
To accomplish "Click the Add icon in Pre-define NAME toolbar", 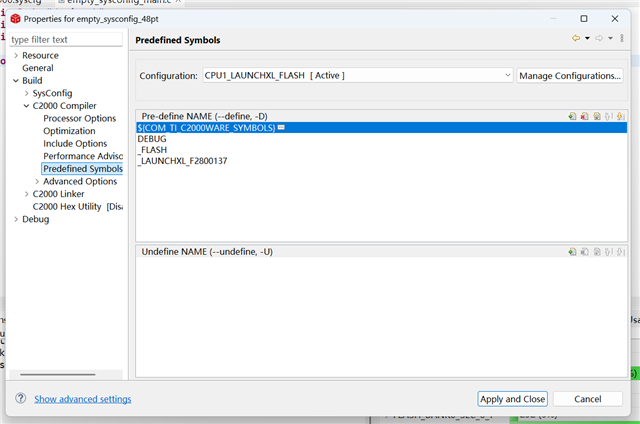I will 572,116.
